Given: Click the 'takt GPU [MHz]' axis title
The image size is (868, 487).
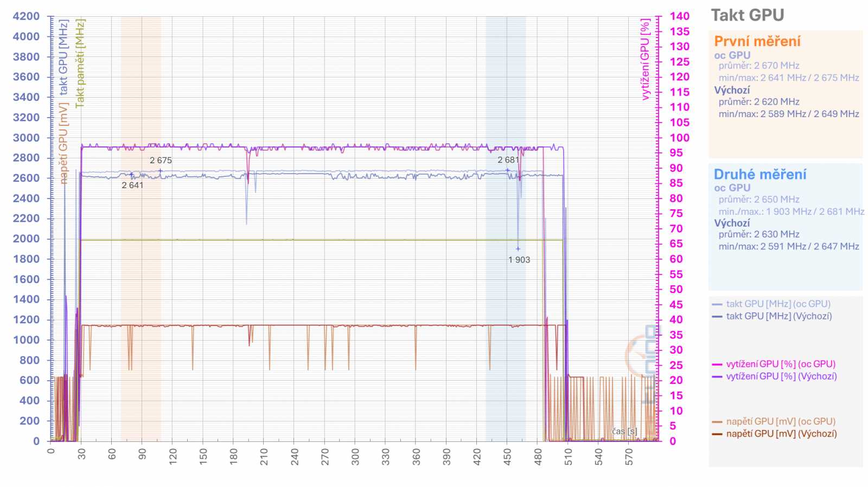Looking at the screenshot, I should point(63,57).
